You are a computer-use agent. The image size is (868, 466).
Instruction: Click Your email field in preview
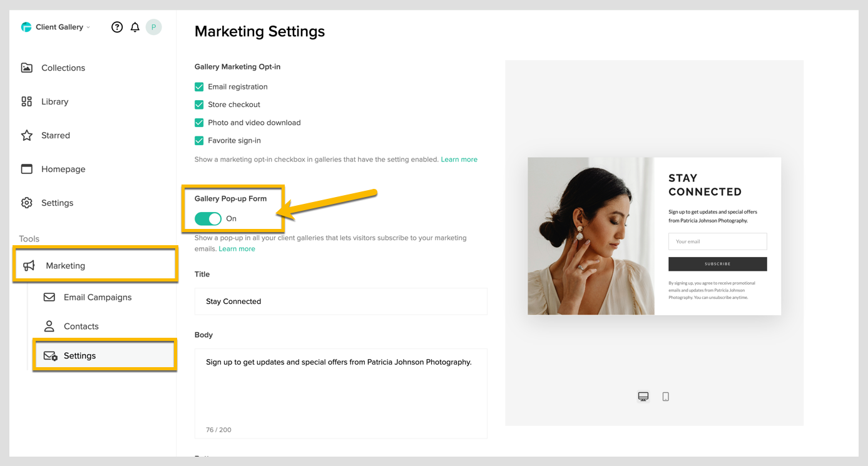(718, 241)
